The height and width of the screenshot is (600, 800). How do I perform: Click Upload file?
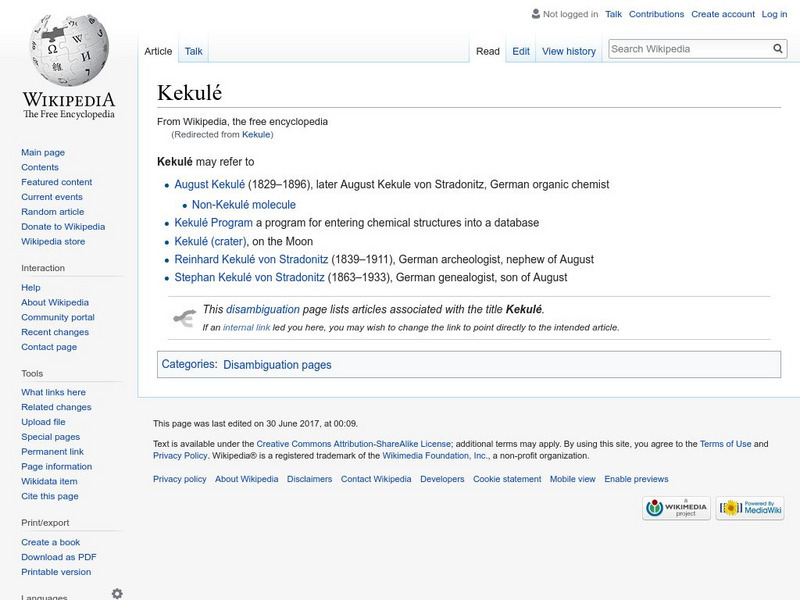[43, 422]
